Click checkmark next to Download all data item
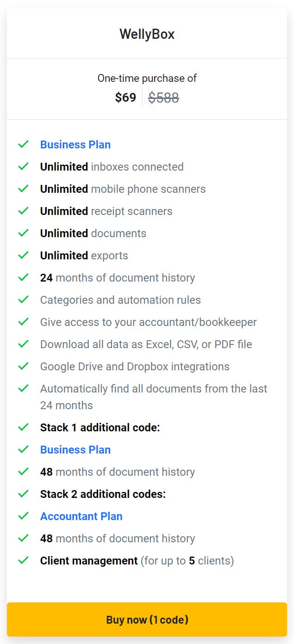294x644 pixels. pyautogui.click(x=23, y=344)
